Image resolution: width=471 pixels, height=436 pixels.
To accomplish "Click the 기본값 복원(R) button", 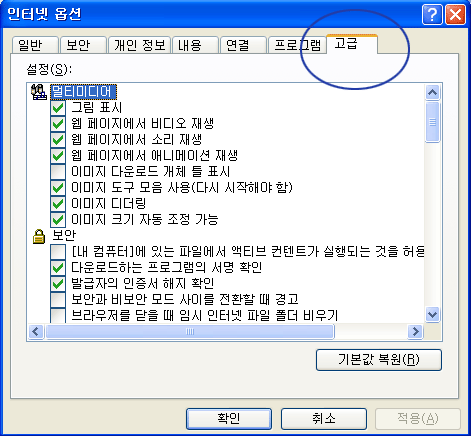I will (x=379, y=360).
